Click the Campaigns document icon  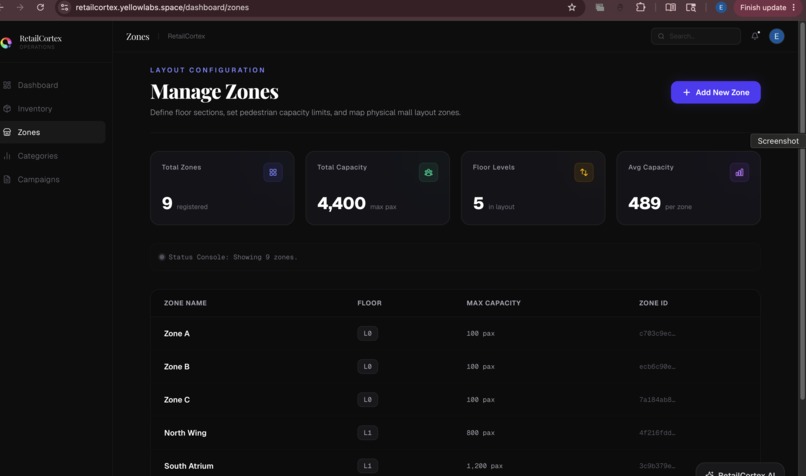7,179
